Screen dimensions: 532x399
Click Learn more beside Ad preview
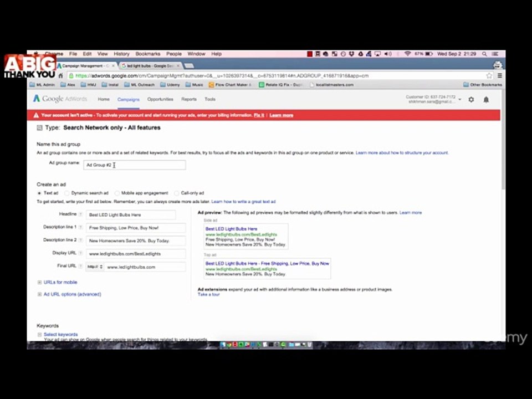411,213
